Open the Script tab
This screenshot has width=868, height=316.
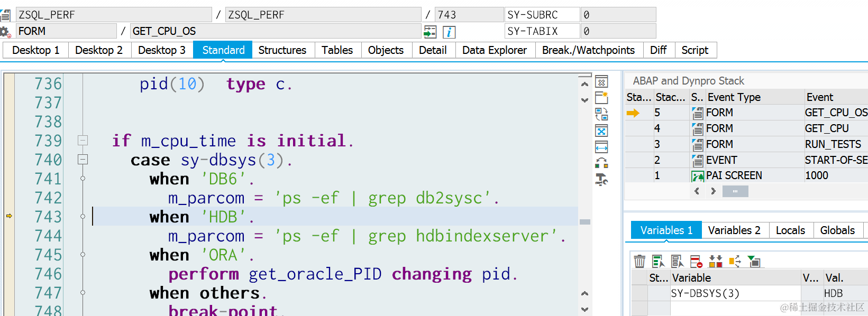[695, 50]
